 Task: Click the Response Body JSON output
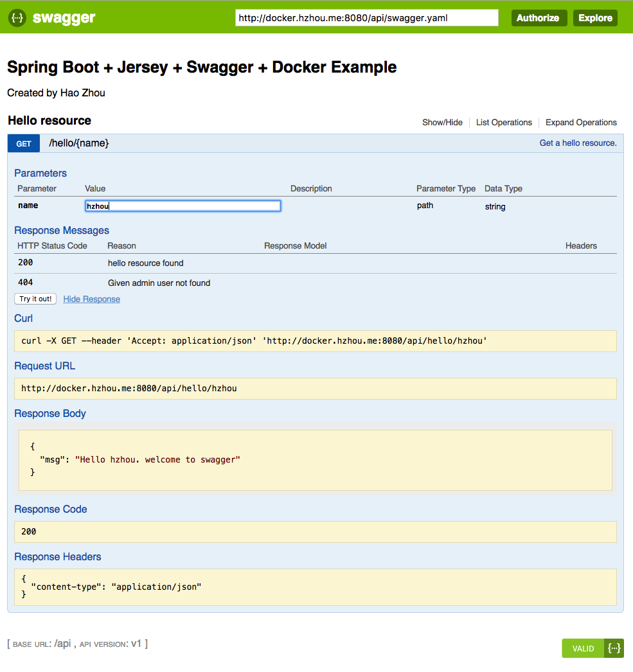pyautogui.click(x=315, y=459)
